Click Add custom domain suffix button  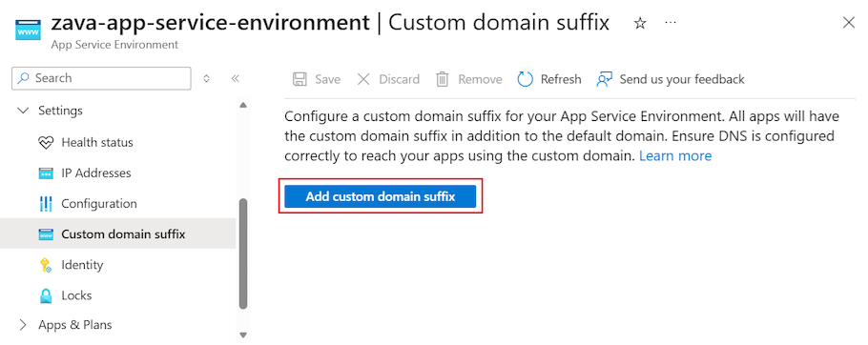click(381, 196)
